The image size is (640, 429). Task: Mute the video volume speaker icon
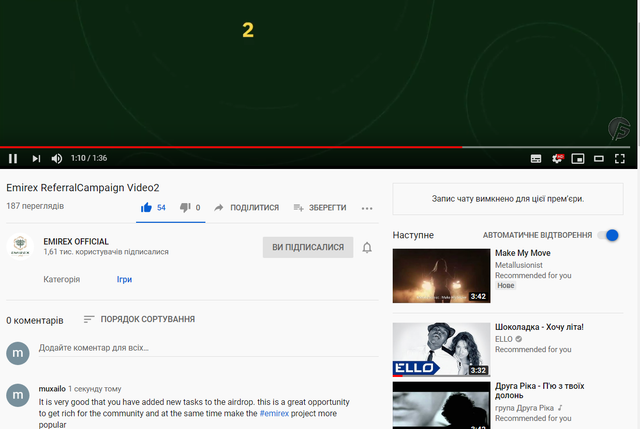[57, 158]
